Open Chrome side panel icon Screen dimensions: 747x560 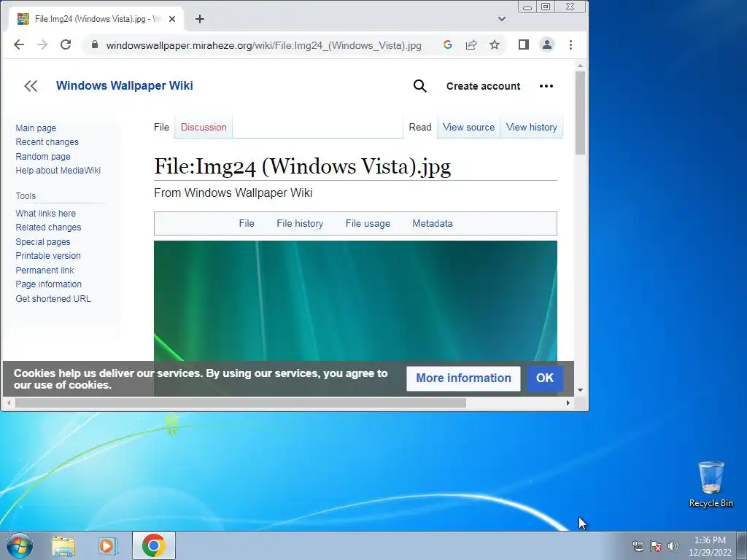tap(524, 44)
